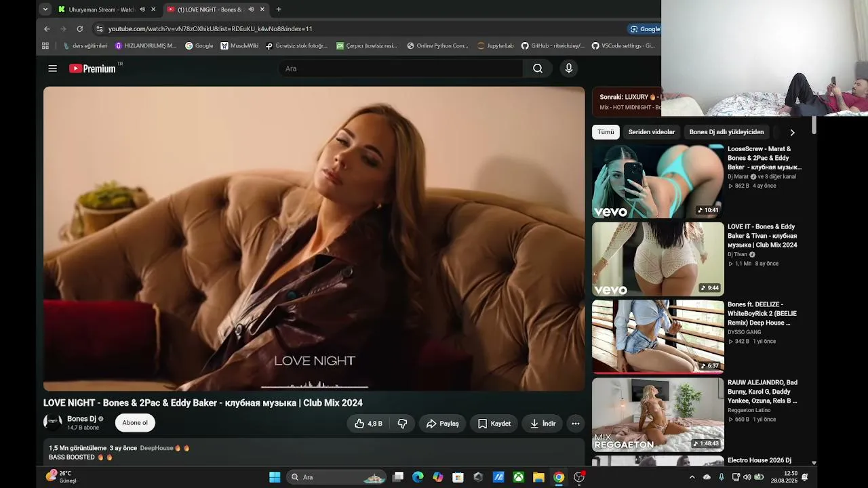Viewport: 868px width, 488px height.
Task: Open the Google bookmark
Action: point(199,46)
